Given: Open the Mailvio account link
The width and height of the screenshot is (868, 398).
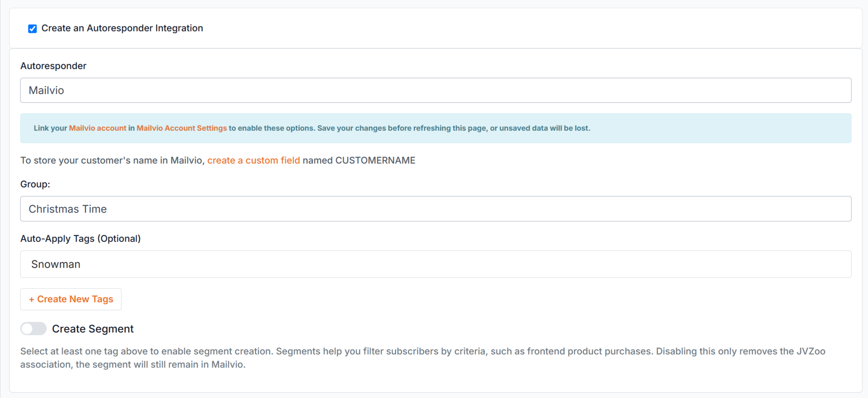Looking at the screenshot, I should [x=98, y=128].
